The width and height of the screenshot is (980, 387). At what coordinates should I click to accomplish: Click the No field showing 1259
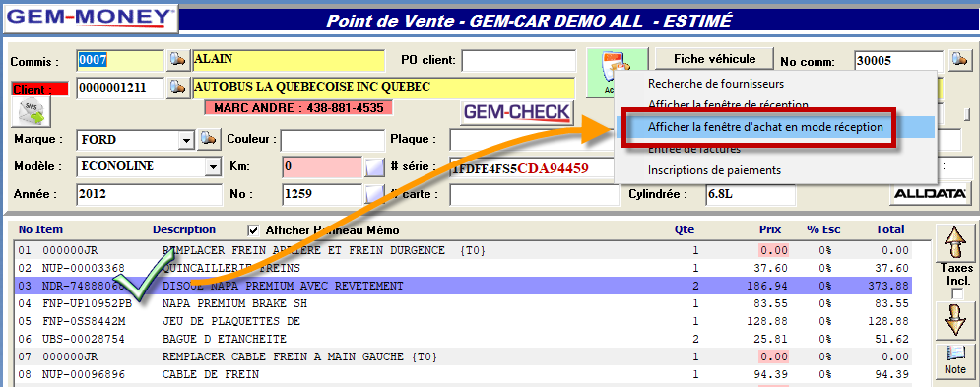(322, 194)
